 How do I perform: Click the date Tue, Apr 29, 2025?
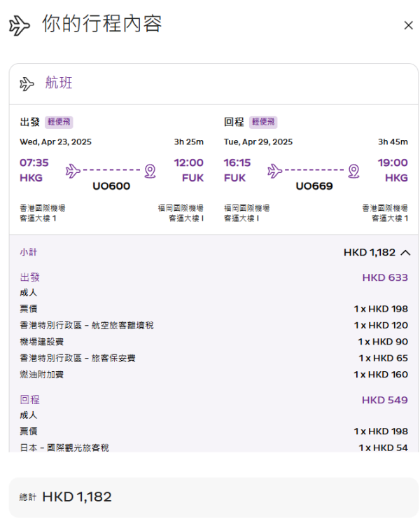click(258, 142)
